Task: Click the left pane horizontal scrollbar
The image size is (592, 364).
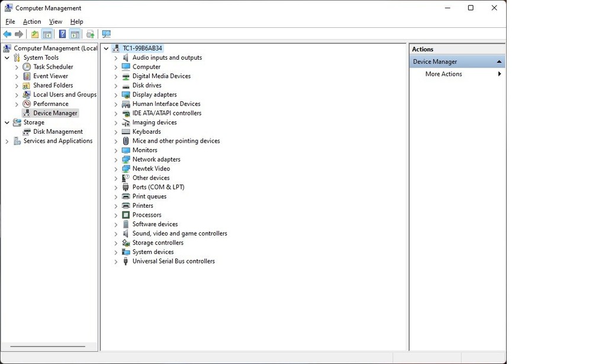Action: coord(48,346)
